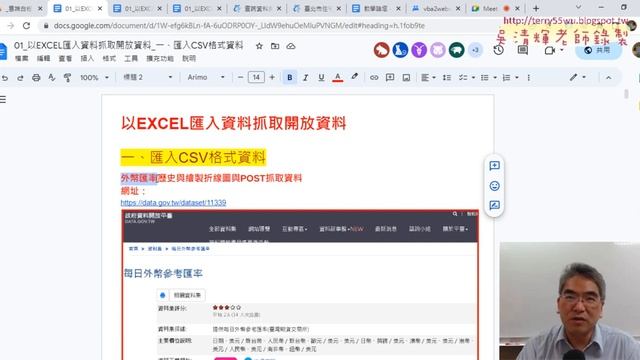This screenshot has height=360, width=640.
Task: Switch to the vba2web browser tab
Action: pos(436,9)
